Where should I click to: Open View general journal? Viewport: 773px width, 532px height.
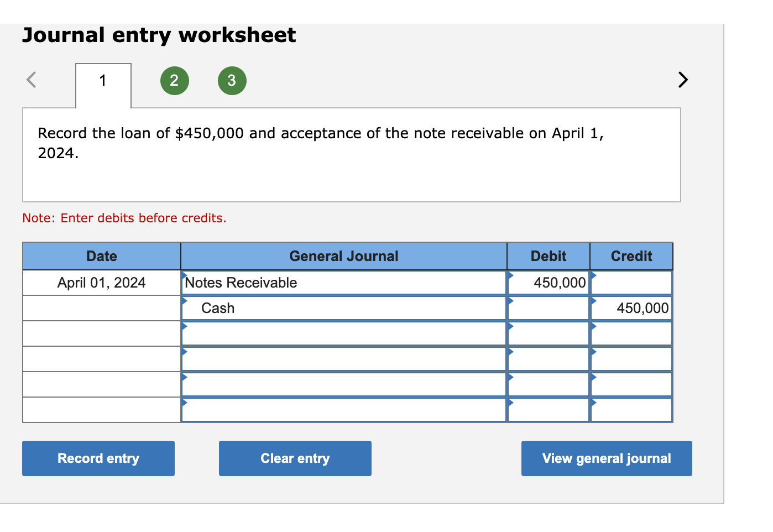pyautogui.click(x=606, y=458)
